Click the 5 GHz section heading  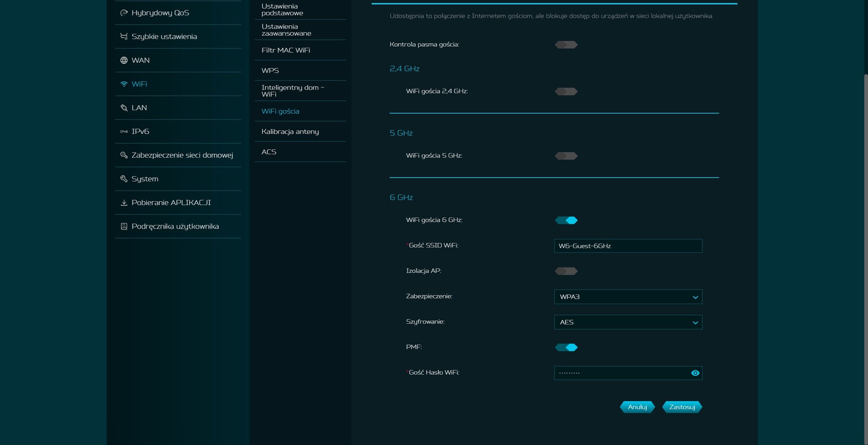tap(401, 133)
